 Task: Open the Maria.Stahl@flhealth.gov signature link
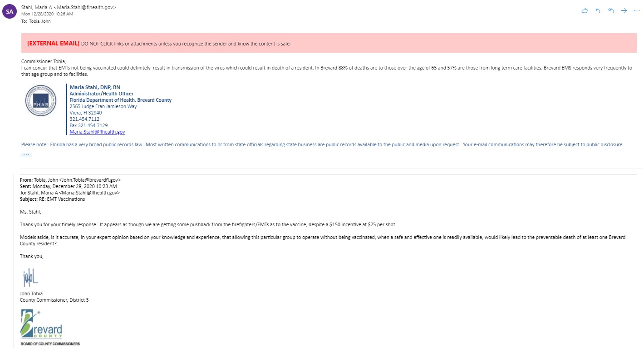click(x=97, y=132)
